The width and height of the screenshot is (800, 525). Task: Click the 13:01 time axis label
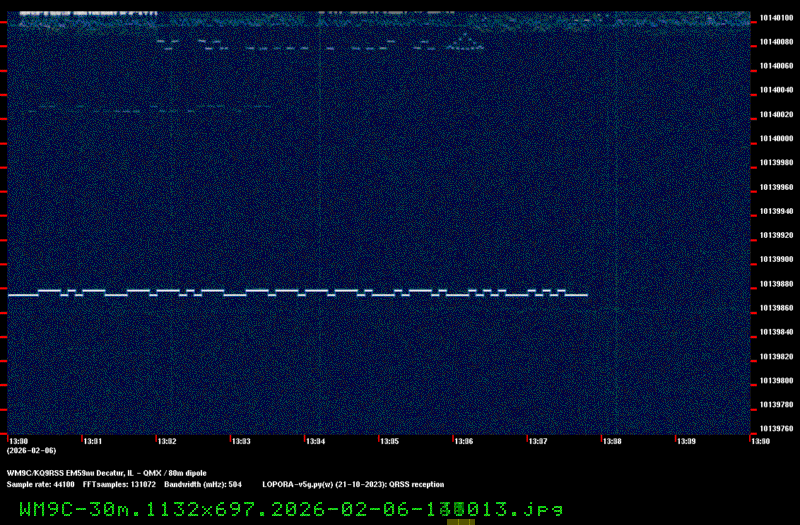93,440
